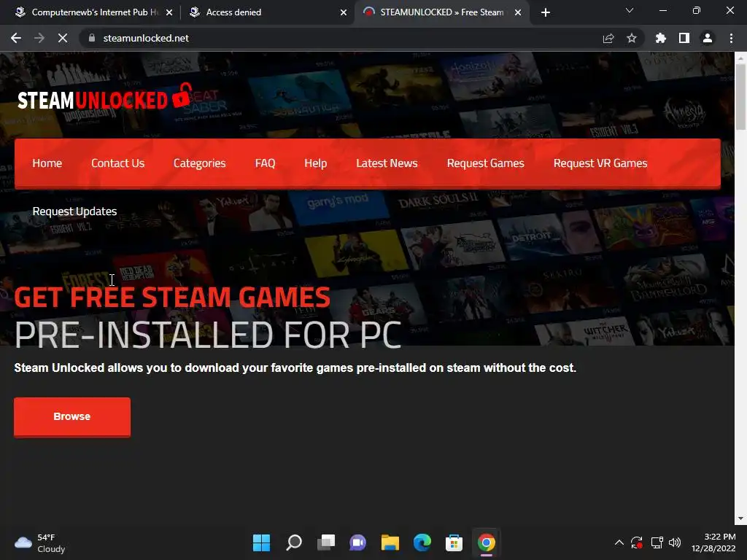
Task: Toggle the Chrome side panel
Action: (x=684, y=38)
